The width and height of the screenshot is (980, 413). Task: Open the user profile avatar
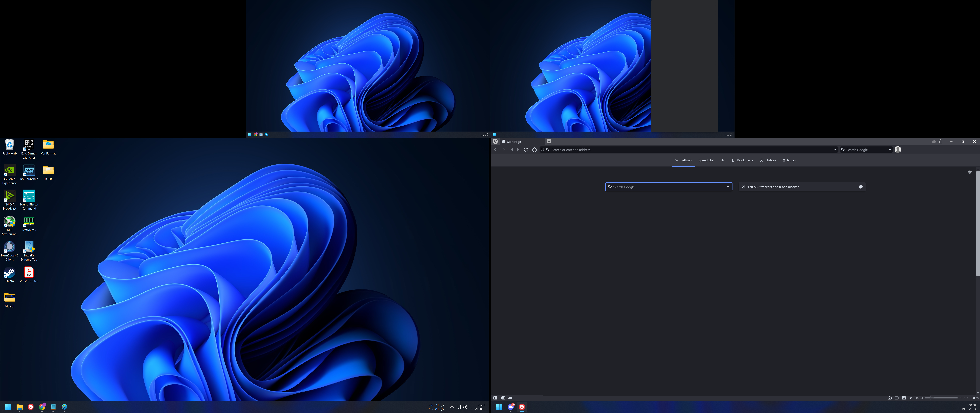click(898, 149)
